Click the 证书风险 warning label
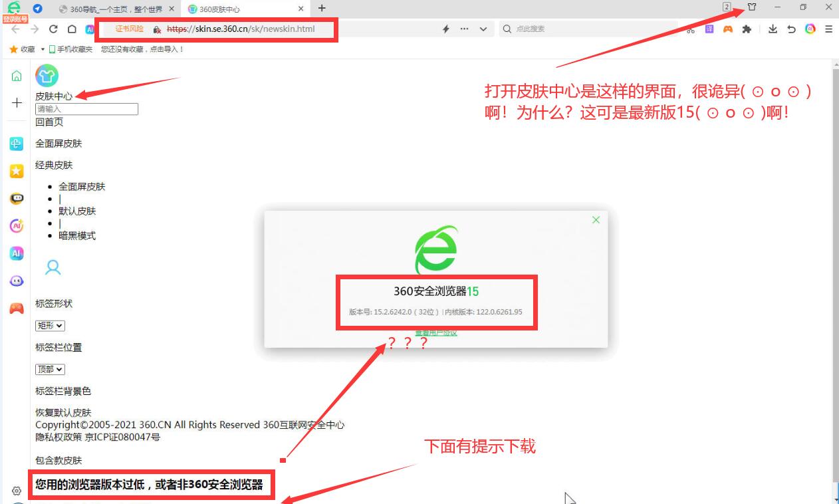839x504 pixels. click(x=129, y=29)
